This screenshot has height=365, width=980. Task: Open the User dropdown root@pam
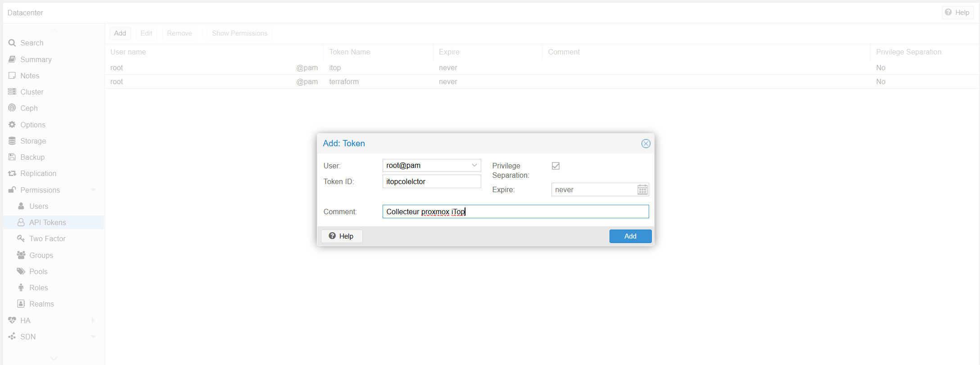(431, 166)
